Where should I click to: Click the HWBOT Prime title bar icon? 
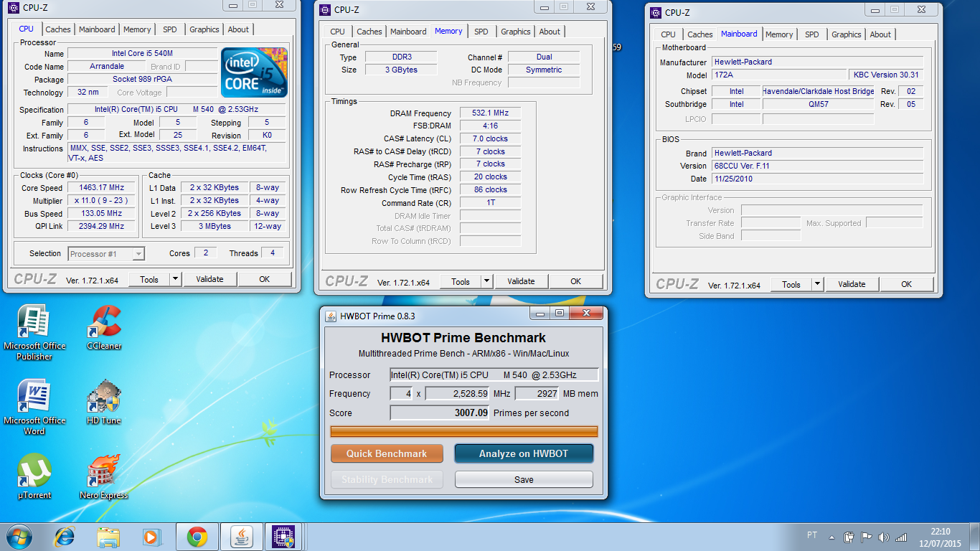[x=331, y=316]
